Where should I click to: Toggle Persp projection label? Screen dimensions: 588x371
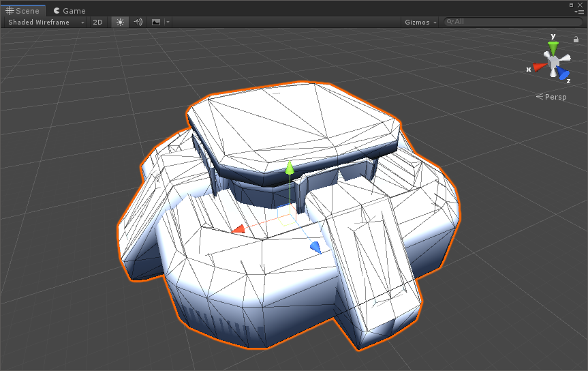tap(551, 97)
